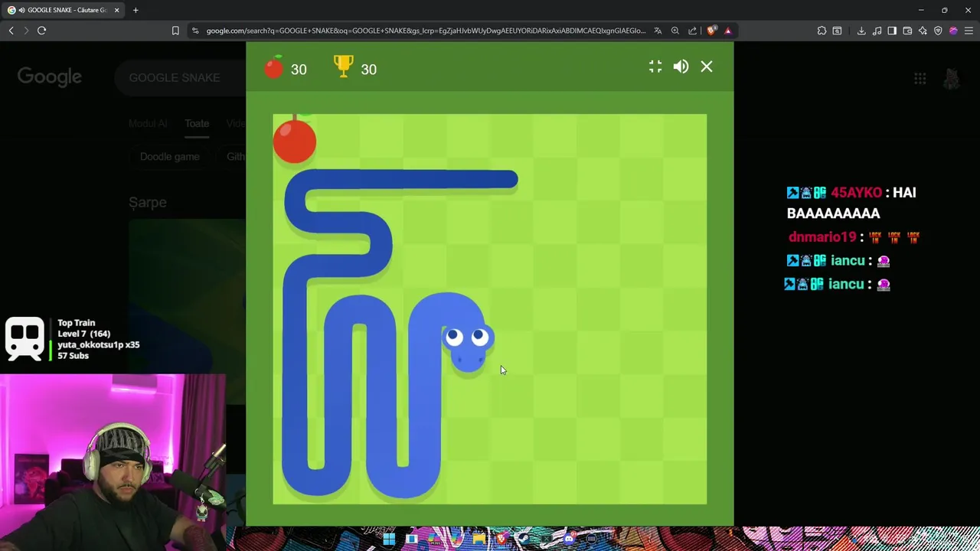The height and width of the screenshot is (551, 980).
Task: Open the Windows Start menu
Action: [389, 539]
